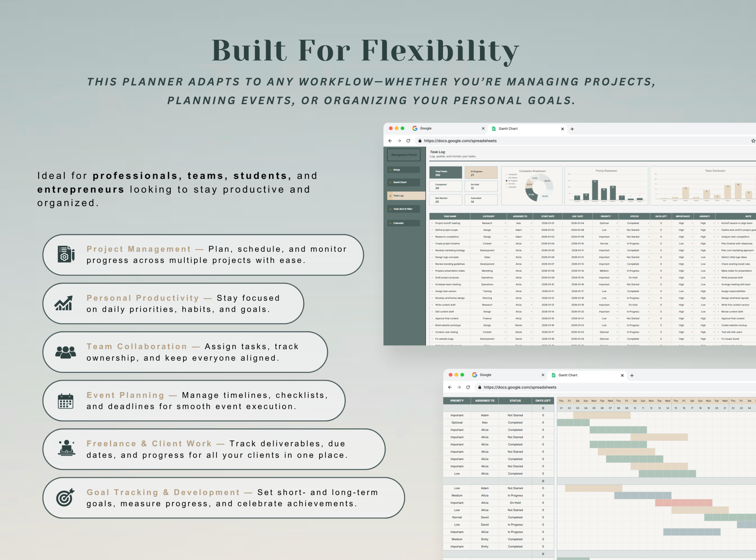
Task: Click the Priority Breakdown bar chart
Action: [x=606, y=186]
